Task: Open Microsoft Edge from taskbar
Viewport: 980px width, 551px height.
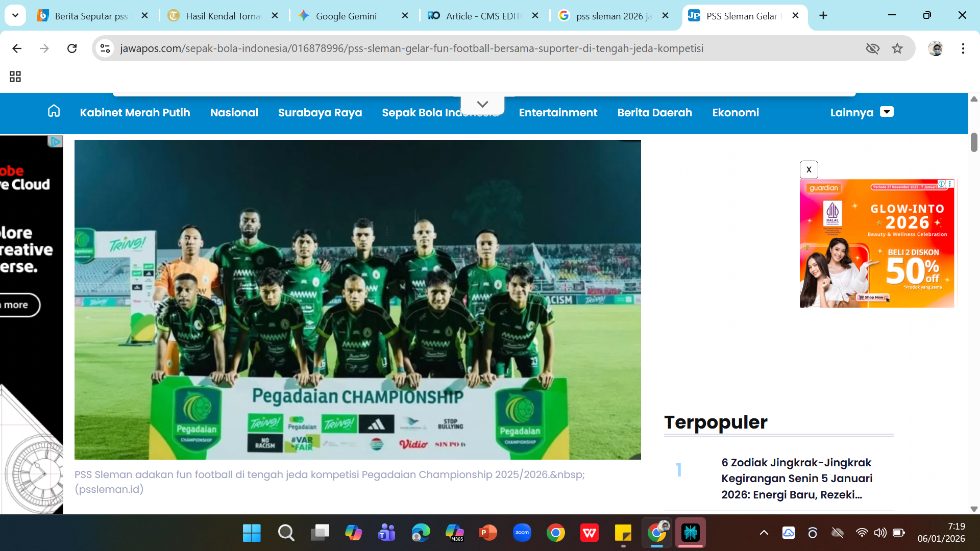Action: tap(421, 533)
